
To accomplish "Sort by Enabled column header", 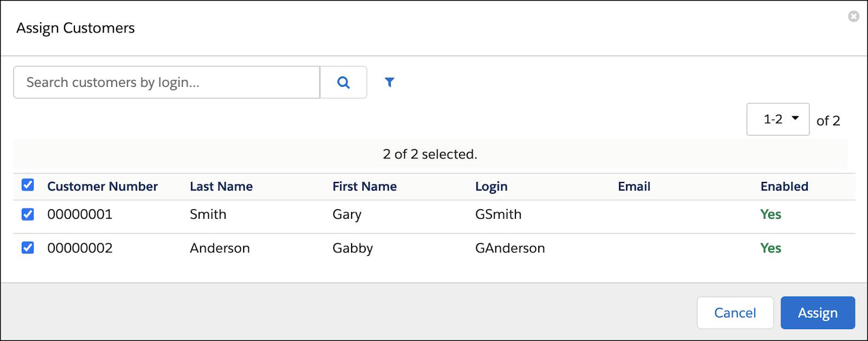I will [784, 187].
